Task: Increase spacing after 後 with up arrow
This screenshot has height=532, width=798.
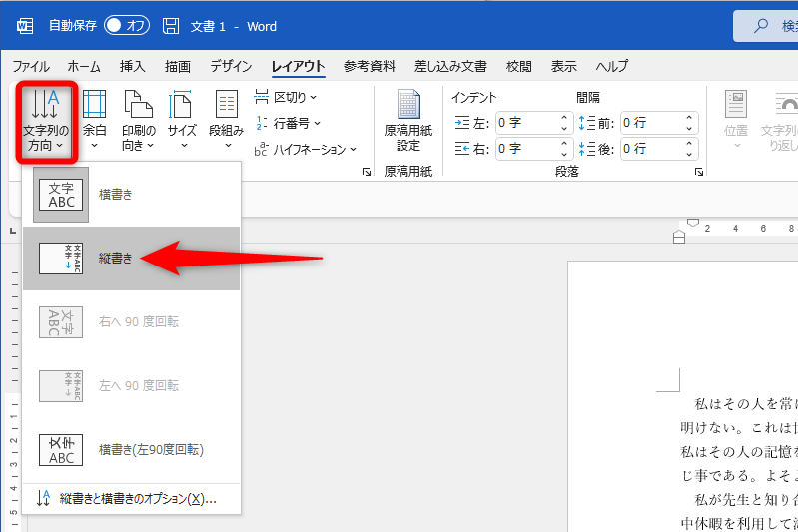Action: pos(689,144)
